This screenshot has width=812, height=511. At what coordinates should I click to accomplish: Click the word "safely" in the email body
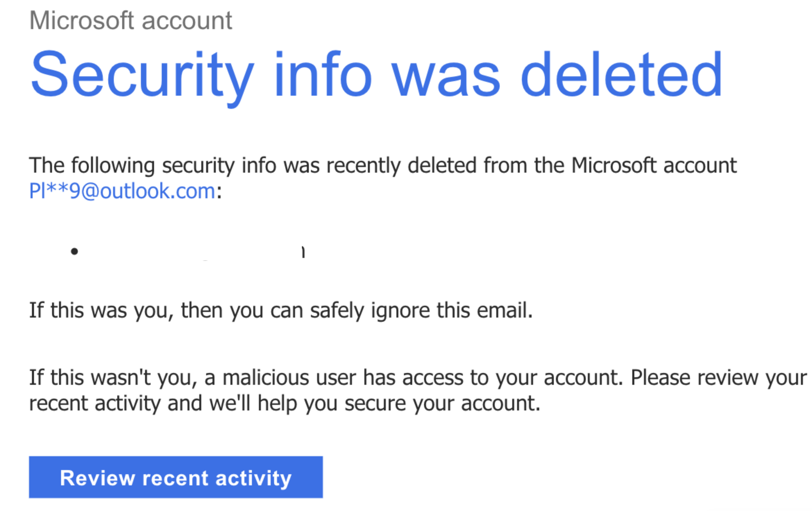click(x=337, y=311)
